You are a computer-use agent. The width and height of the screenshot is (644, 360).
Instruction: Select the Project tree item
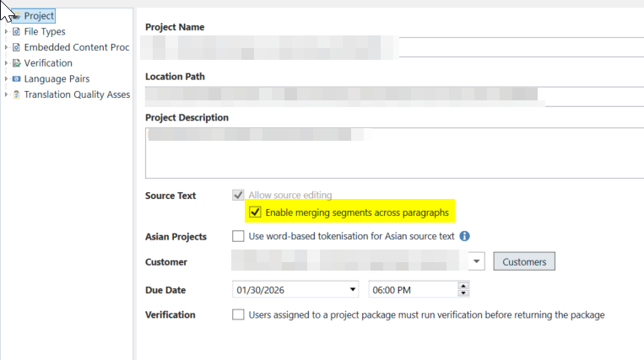tap(39, 16)
